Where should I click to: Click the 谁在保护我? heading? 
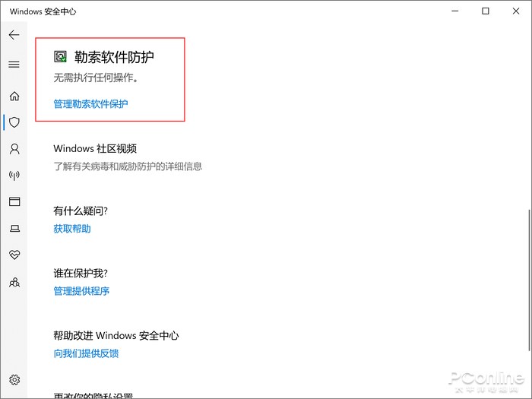coord(81,274)
